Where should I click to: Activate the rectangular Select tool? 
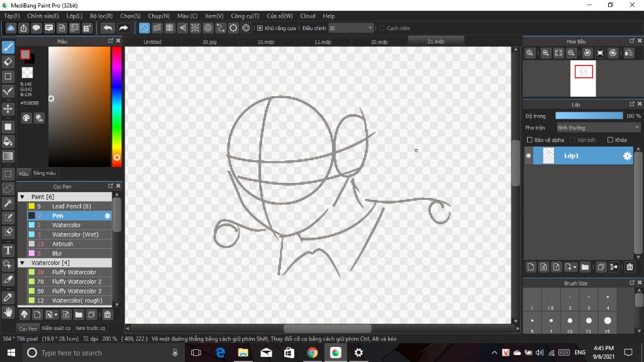(8, 173)
